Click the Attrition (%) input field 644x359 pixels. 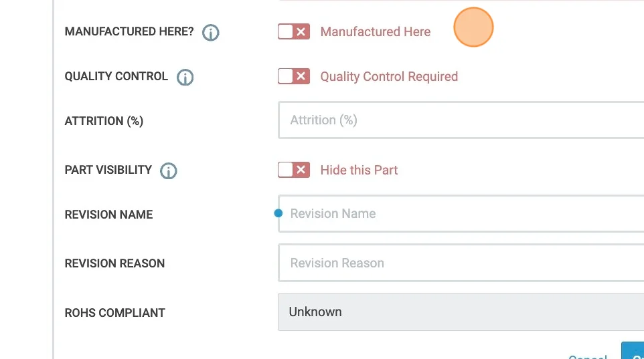tap(461, 120)
